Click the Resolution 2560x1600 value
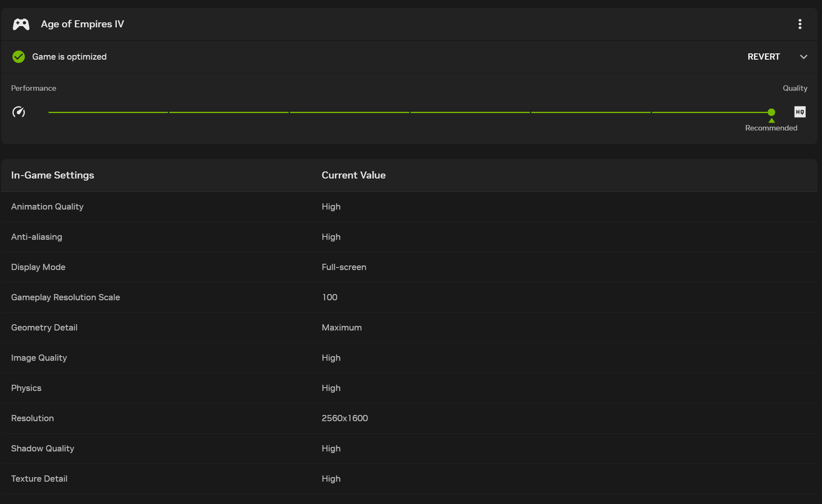The width and height of the screenshot is (822, 504). pos(344,418)
